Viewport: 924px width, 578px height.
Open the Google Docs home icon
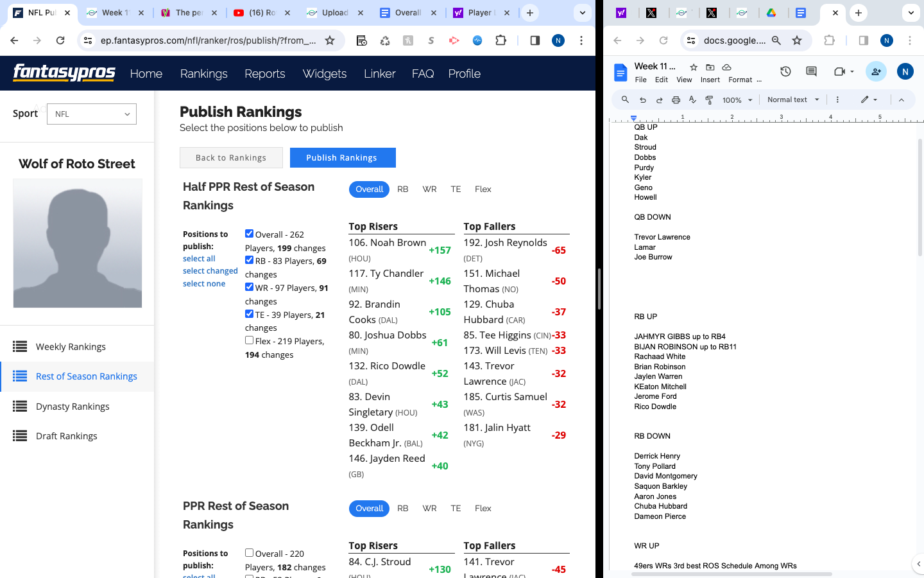coord(620,73)
